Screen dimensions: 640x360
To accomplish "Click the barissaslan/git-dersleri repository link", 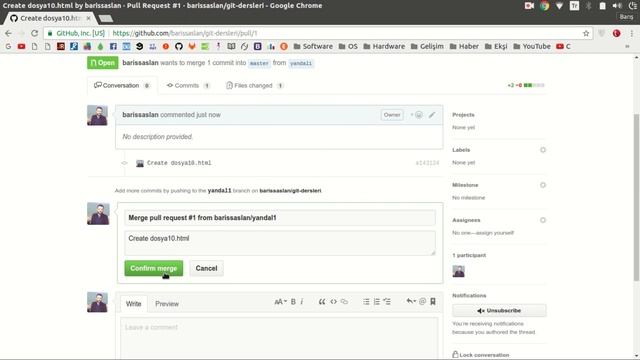I will coord(290,191).
